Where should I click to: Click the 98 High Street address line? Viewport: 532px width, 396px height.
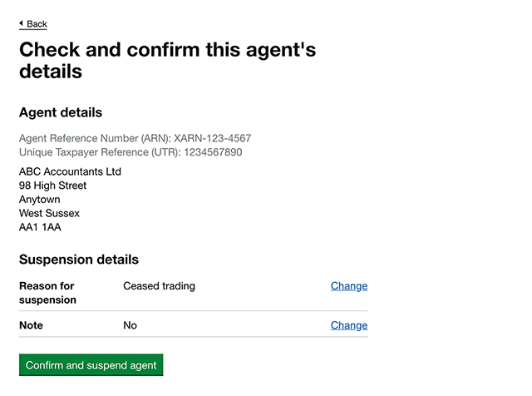coord(53,186)
